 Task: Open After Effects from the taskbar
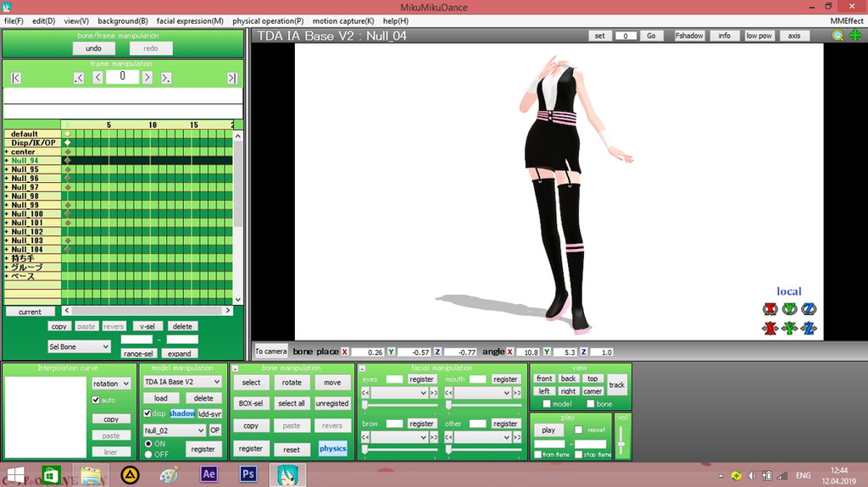[209, 474]
